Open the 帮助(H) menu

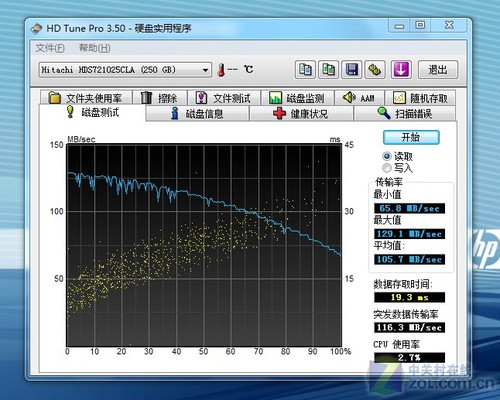[94, 48]
